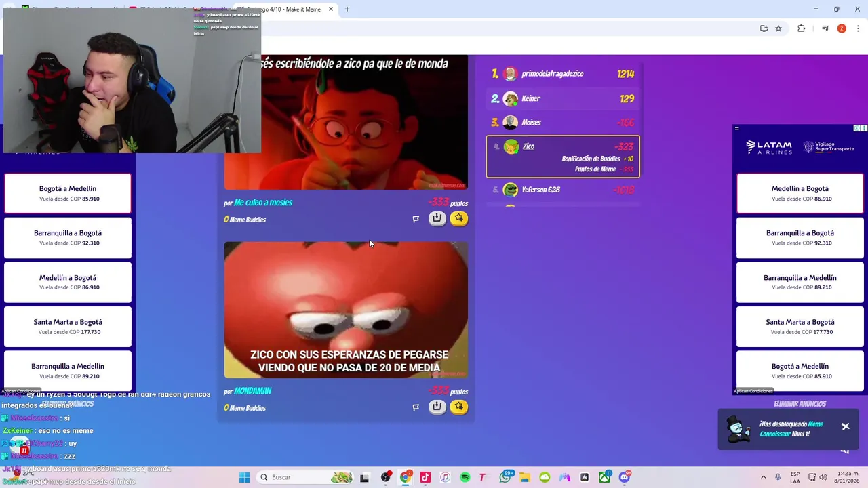
Task: Open the tomato meme image by MONDAMAN
Action: [x=346, y=310]
